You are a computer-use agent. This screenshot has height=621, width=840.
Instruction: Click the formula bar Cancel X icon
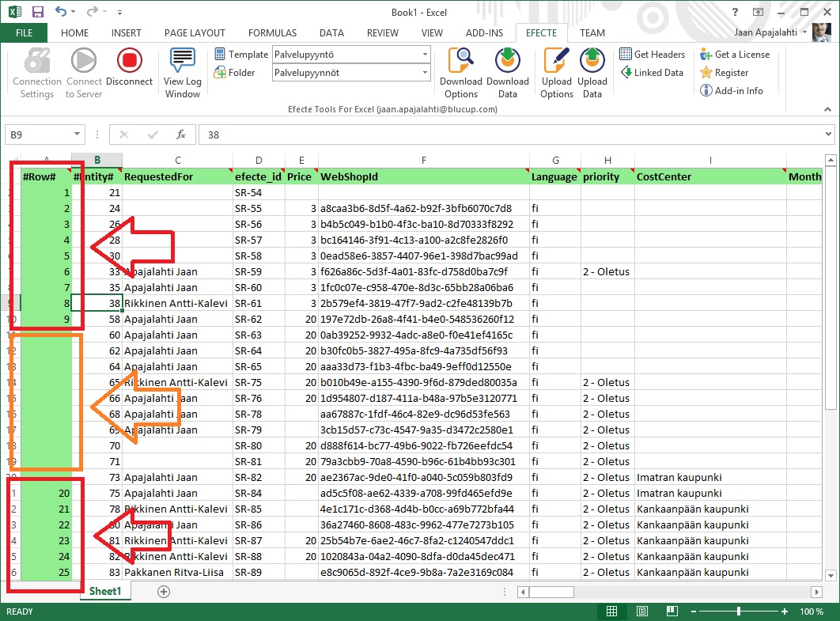(x=123, y=134)
